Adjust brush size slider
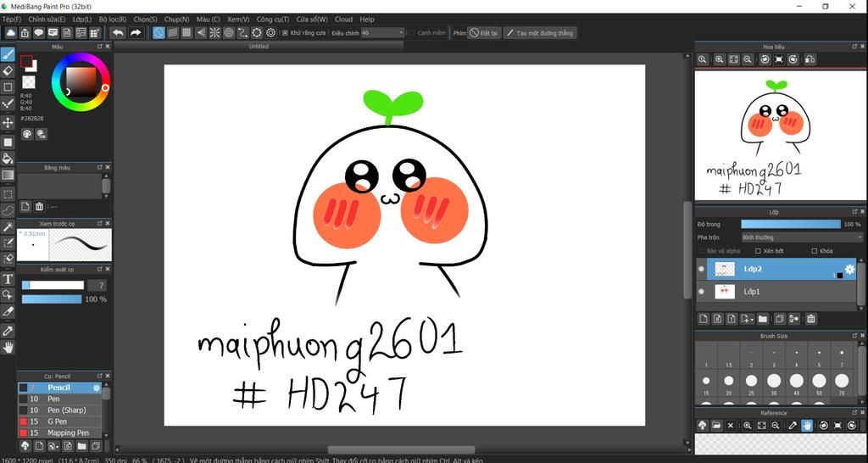 pos(53,285)
